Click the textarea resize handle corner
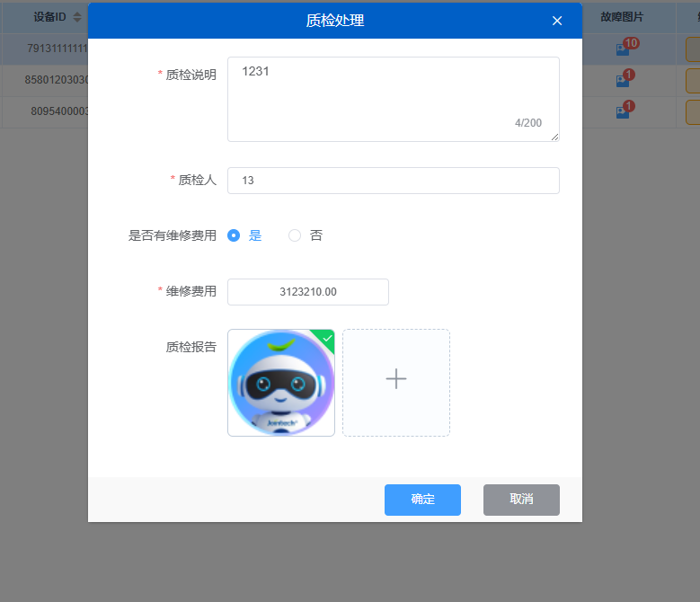Screen dimensions: 700x602 [x=554, y=137]
